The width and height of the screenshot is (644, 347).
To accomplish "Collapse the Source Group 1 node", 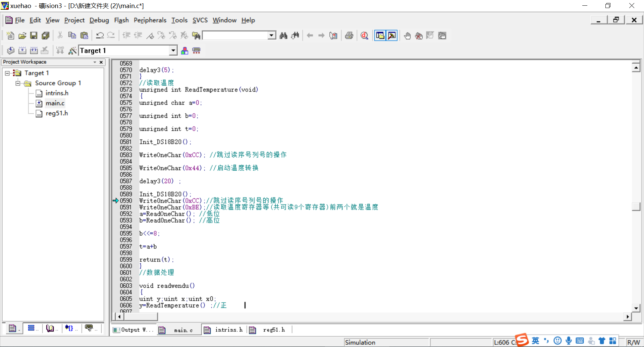I will 18,83.
